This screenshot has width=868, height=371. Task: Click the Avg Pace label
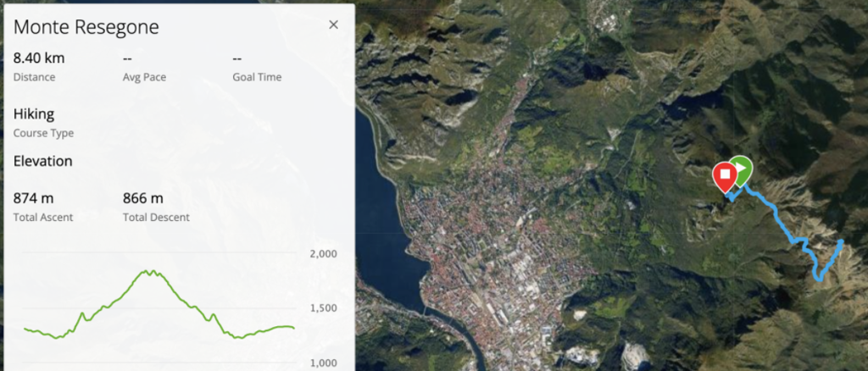[144, 77]
